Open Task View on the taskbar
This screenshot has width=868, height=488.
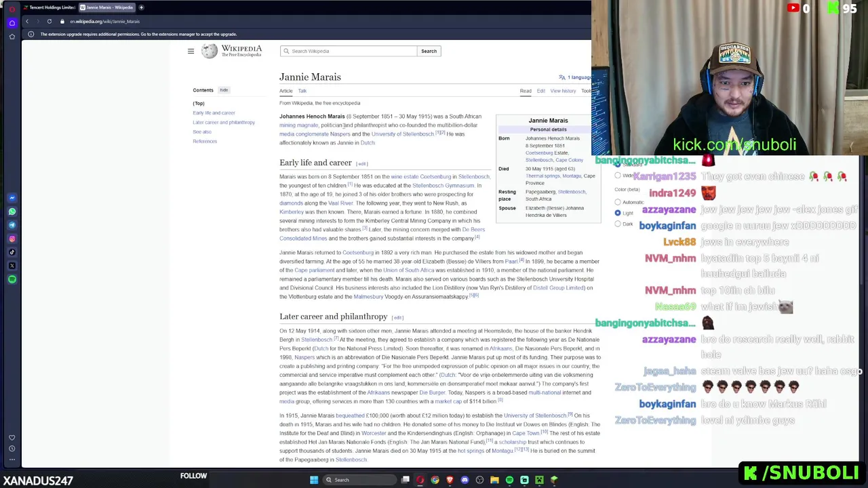pos(406,480)
